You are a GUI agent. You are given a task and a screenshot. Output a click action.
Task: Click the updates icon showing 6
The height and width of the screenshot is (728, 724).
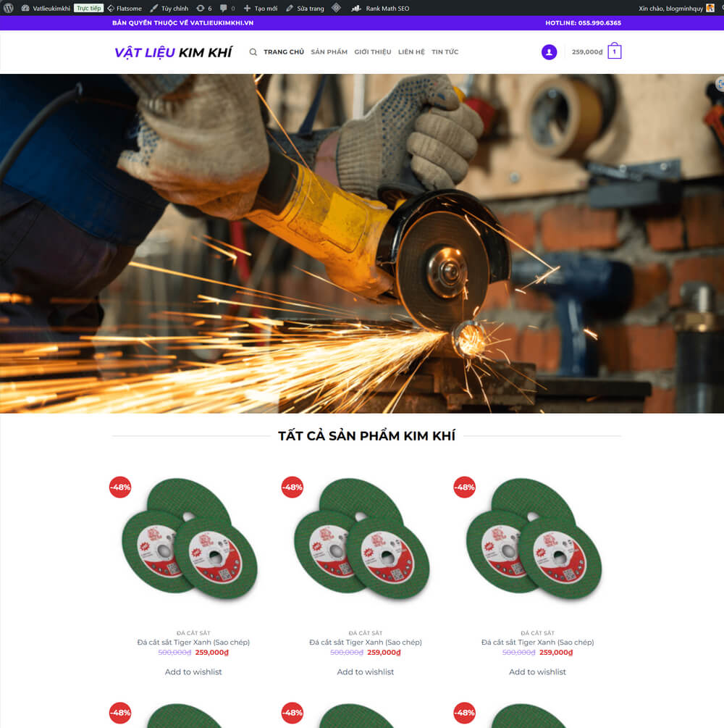203,9
